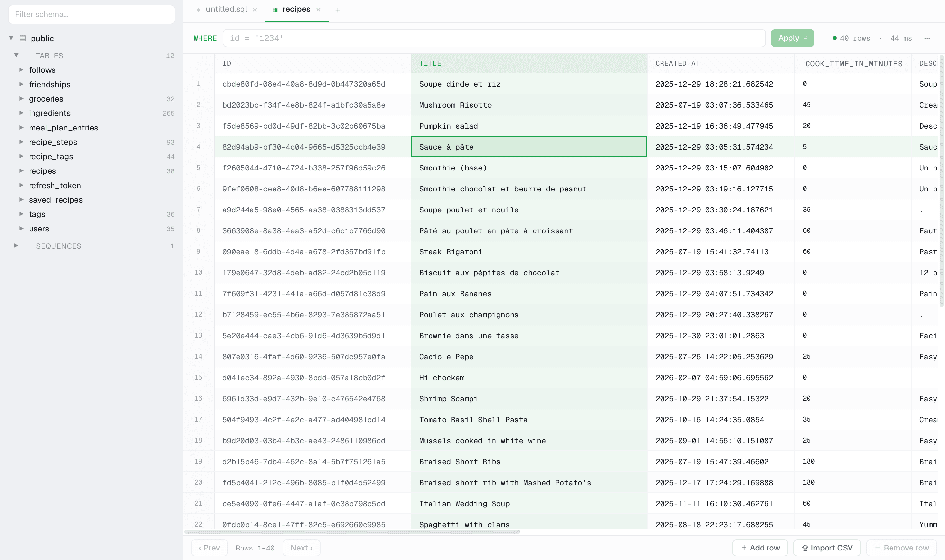Expand the SEQUENCES section
The width and height of the screenshot is (945, 560).
pyautogui.click(x=16, y=246)
